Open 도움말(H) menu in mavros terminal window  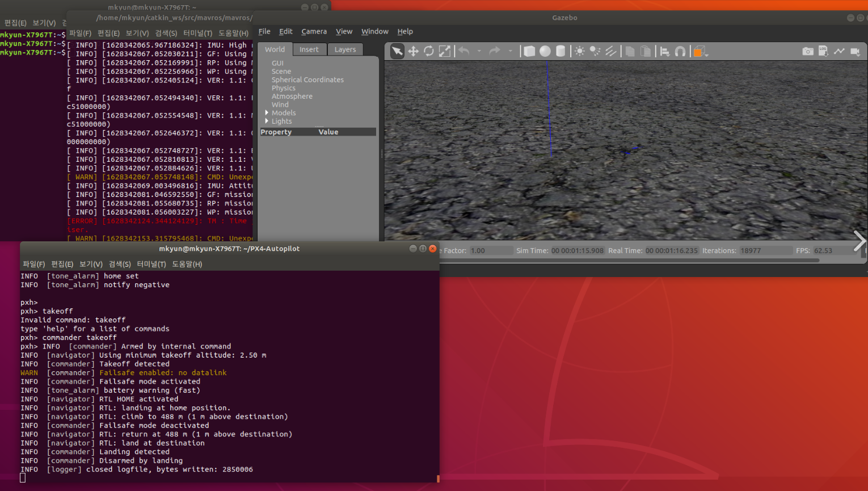(x=234, y=33)
